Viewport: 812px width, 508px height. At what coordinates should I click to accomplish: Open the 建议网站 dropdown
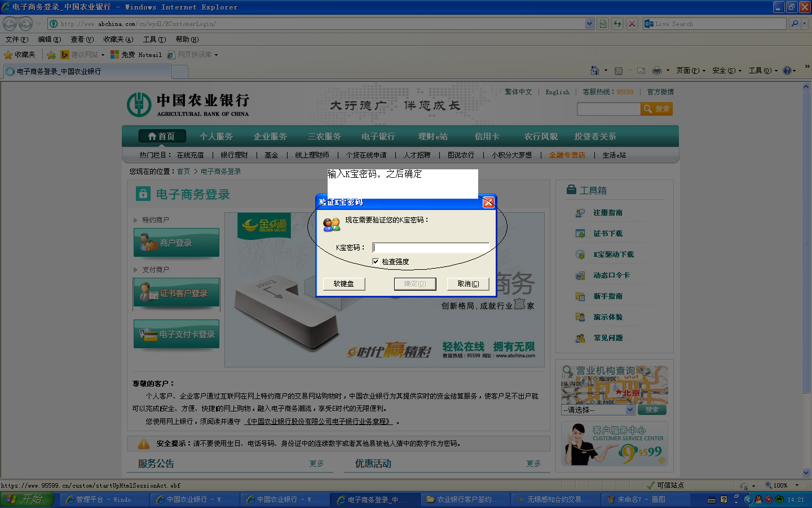click(x=103, y=55)
